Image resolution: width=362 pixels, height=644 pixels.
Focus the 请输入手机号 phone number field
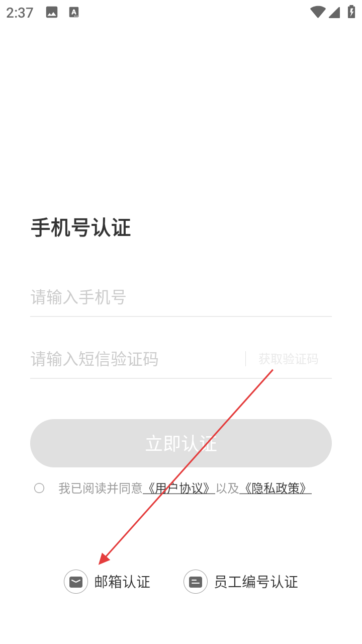(181, 297)
